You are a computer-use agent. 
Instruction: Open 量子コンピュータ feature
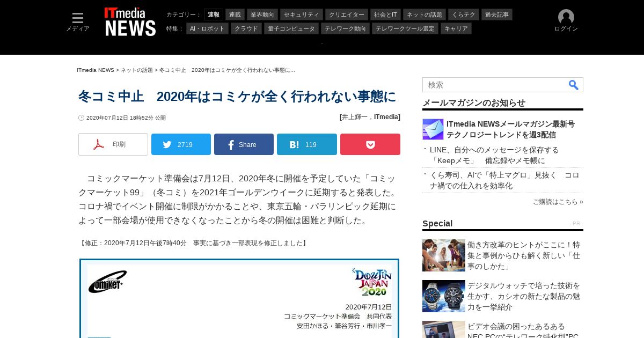(291, 28)
